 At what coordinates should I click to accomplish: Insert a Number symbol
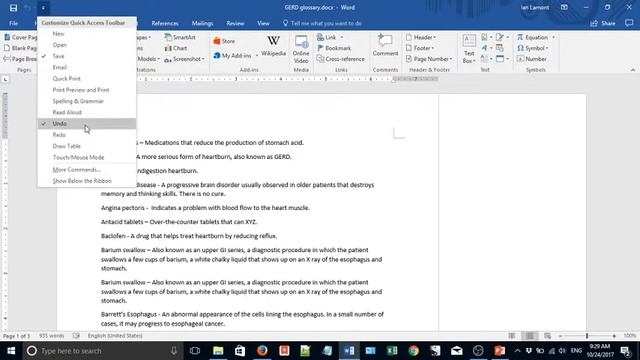[531, 59]
